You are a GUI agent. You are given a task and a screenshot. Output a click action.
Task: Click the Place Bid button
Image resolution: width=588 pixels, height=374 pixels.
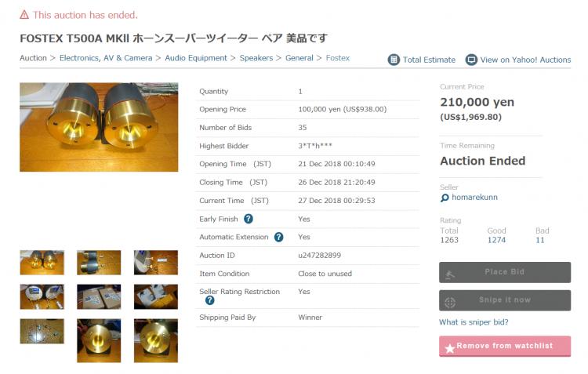505,272
